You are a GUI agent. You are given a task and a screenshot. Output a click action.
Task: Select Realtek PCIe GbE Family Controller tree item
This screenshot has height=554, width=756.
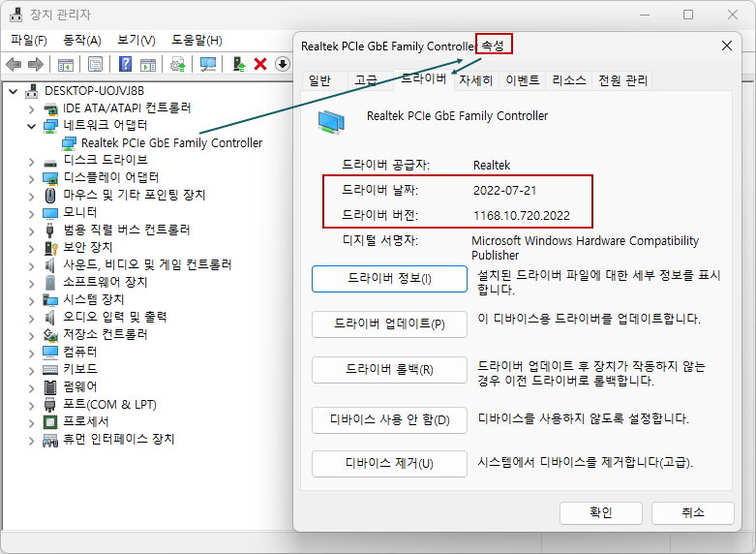(171, 142)
